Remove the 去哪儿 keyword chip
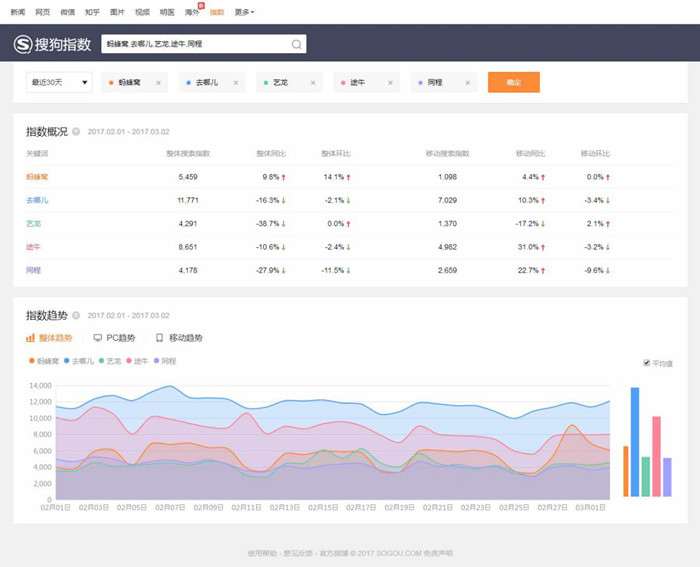Viewport: 700px width, 567px height. tap(236, 83)
